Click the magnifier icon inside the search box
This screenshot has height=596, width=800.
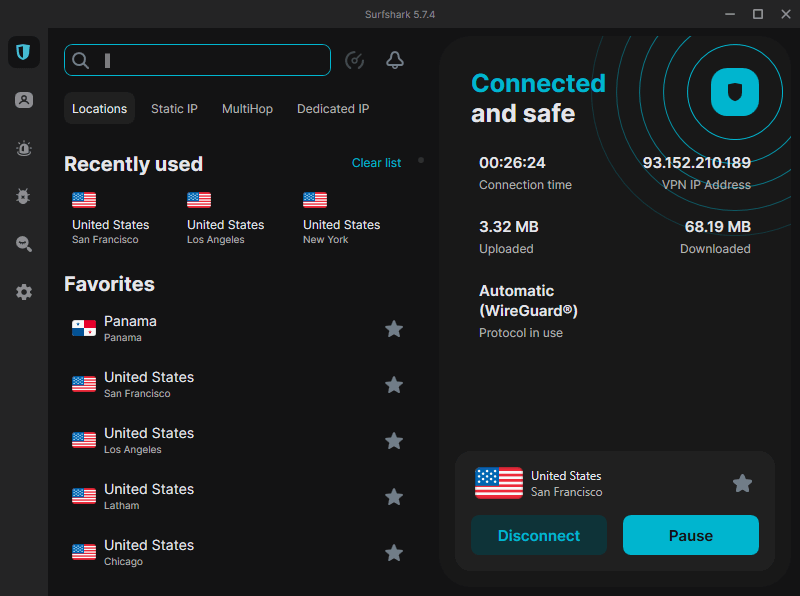80,60
